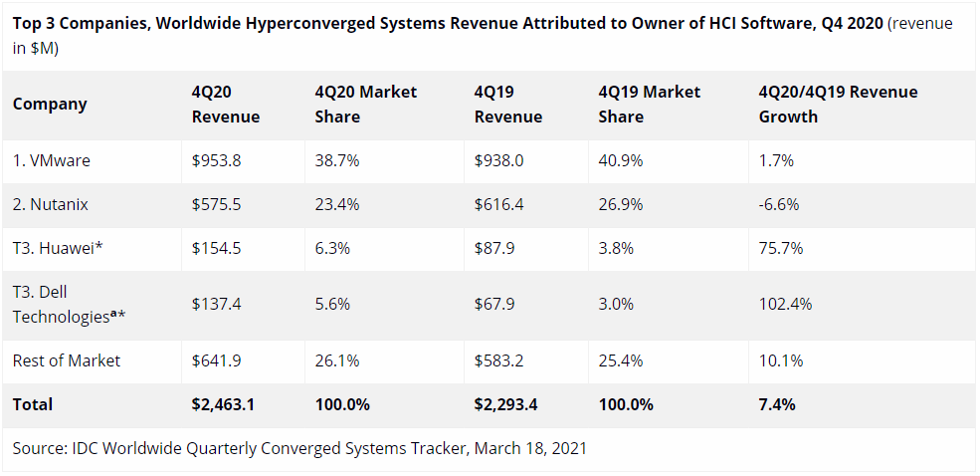This screenshot has height=476, width=980.
Task: Click VMware's 4Q20 revenue $953.8
Action: (216, 160)
